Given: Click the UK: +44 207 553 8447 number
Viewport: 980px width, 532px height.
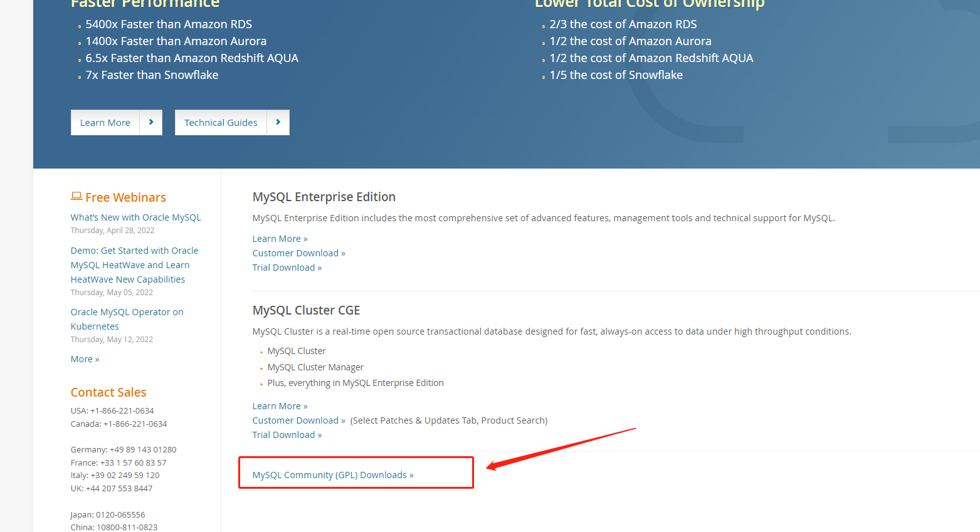Looking at the screenshot, I should (x=112, y=489).
